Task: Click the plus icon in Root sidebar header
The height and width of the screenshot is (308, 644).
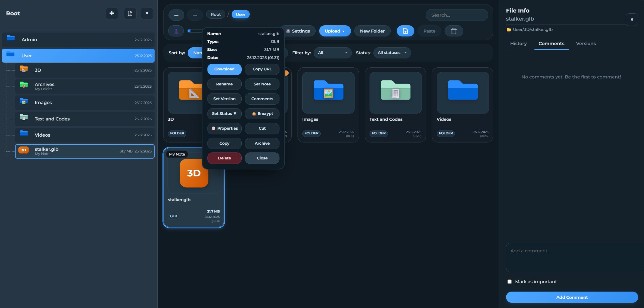Action: [112, 13]
